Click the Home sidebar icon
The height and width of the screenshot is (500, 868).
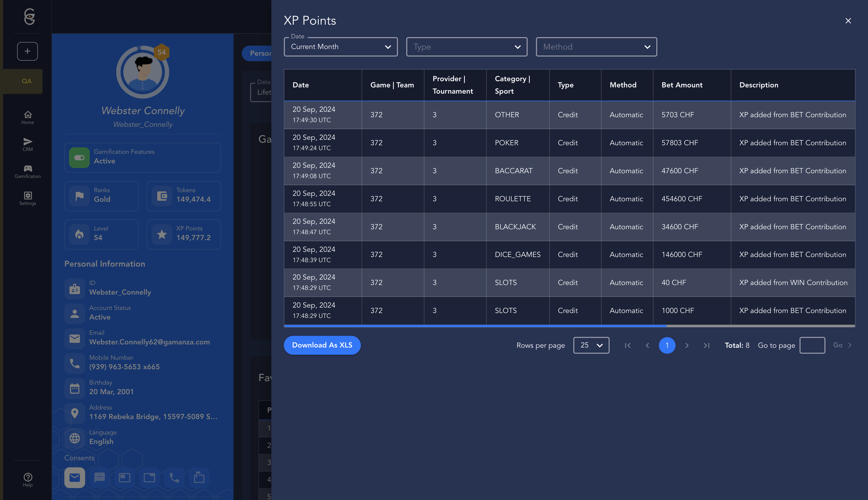pyautogui.click(x=27, y=117)
